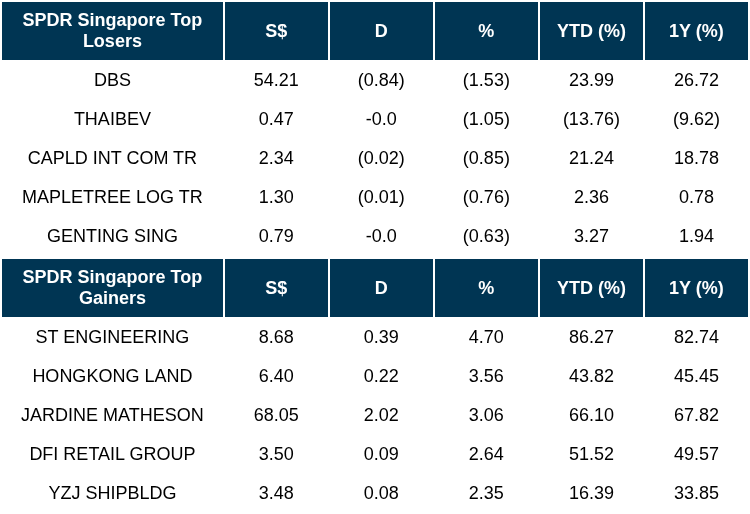Click the SPDR Singapore Top Gainers header
The width and height of the screenshot is (750, 514).
112,288
